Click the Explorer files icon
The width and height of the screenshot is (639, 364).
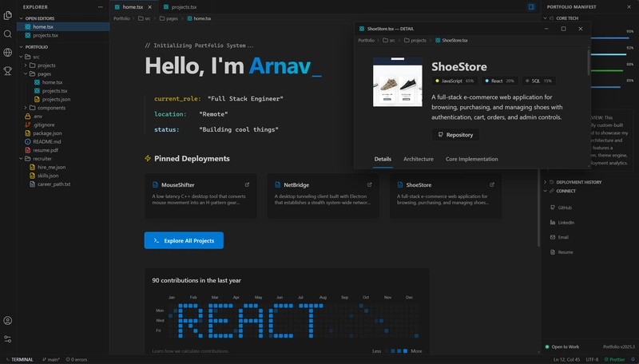coord(8,15)
